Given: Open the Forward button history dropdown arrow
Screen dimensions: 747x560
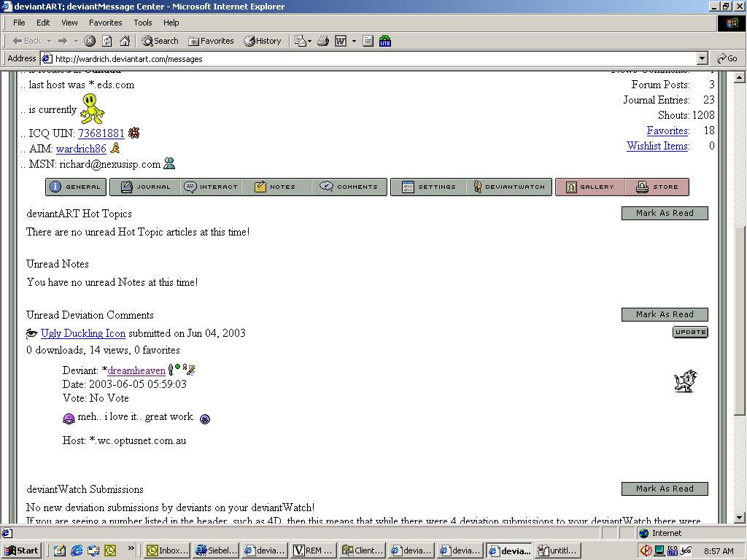Looking at the screenshot, I should click(x=76, y=41).
